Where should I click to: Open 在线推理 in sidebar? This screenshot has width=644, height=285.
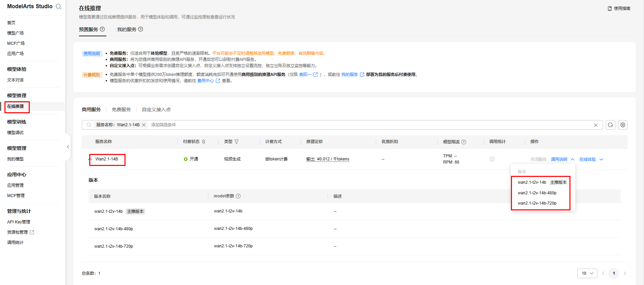click(15, 106)
